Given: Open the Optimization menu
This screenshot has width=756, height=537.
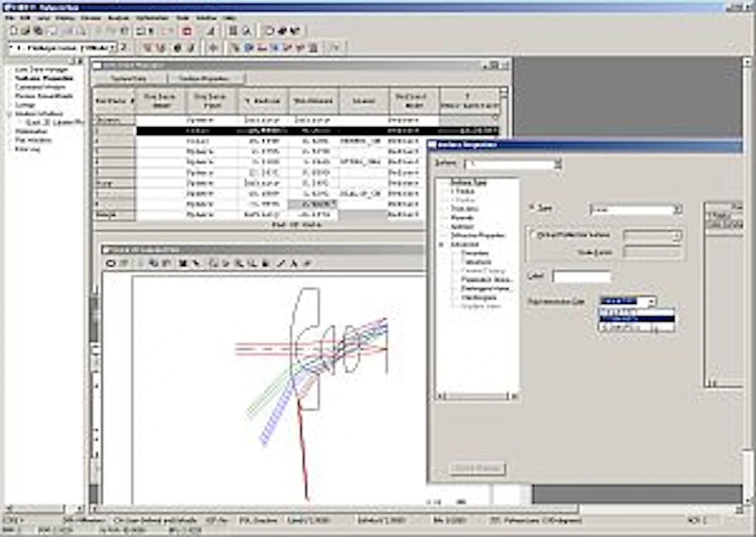Looking at the screenshot, I should [x=152, y=18].
